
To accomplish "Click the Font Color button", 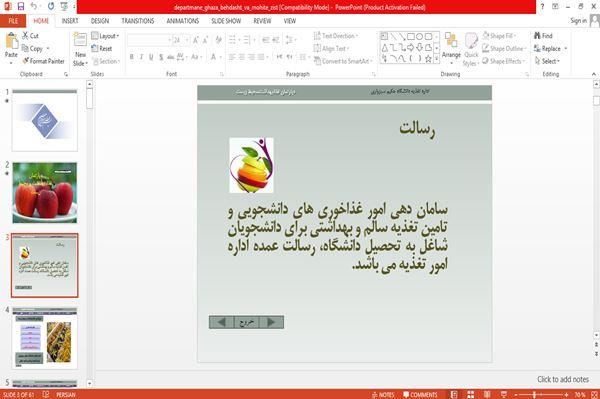I will 214,57.
